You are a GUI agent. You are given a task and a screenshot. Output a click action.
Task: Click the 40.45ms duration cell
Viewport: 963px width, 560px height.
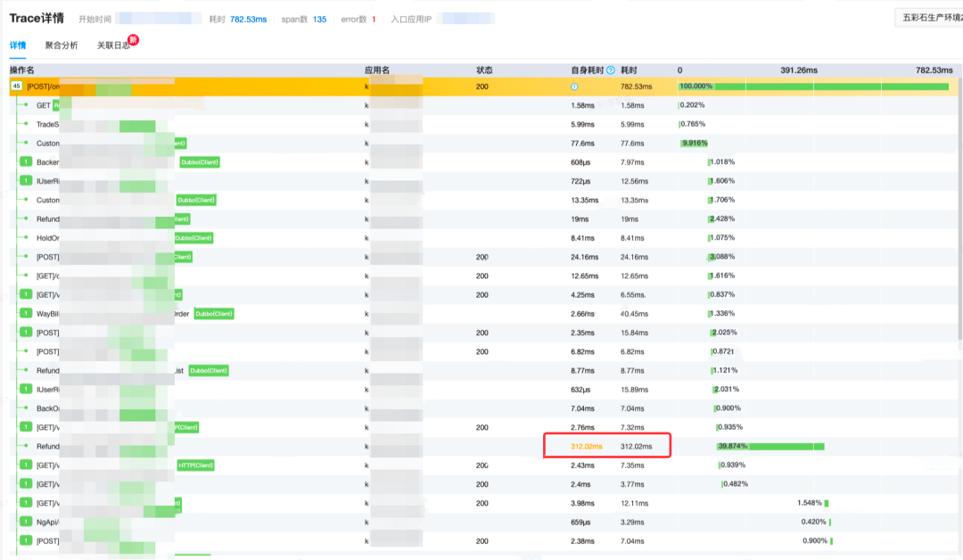(x=634, y=314)
